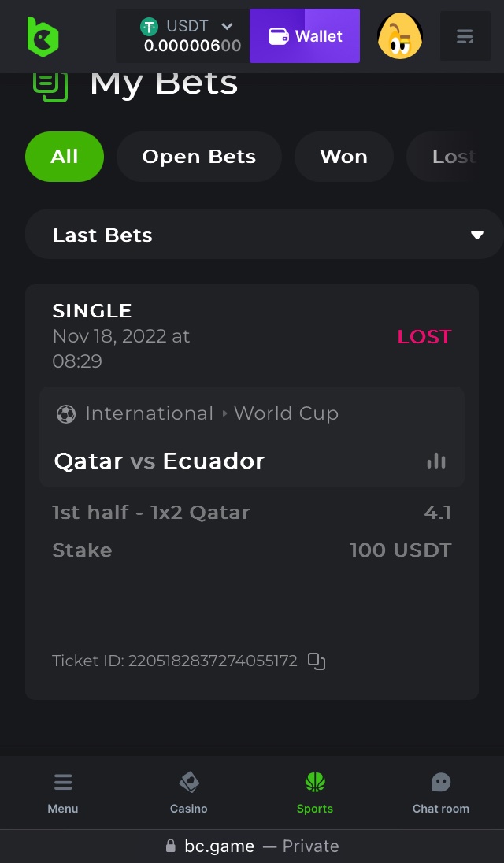Tap the bc.game address bar
The height and width of the screenshot is (863, 504).
[x=252, y=846]
